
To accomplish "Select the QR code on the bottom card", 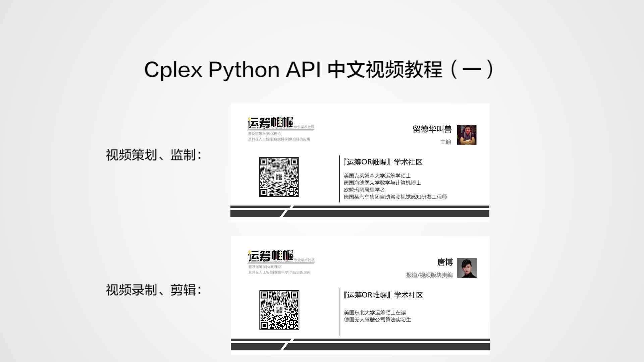I will (279, 310).
